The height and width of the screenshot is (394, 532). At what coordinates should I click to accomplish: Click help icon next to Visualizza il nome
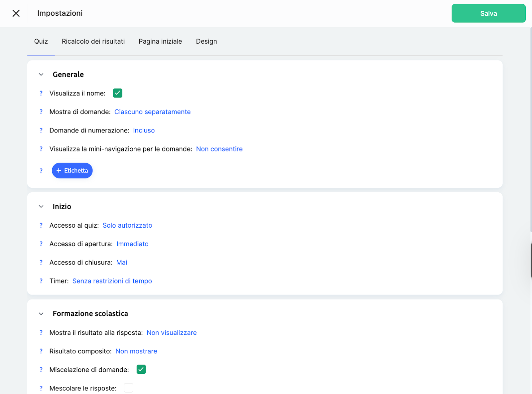click(41, 93)
